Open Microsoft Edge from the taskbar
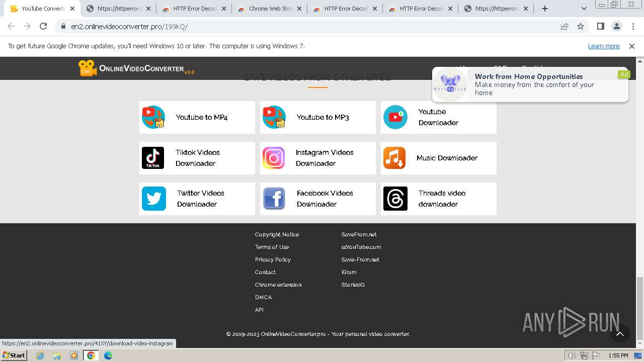The width and height of the screenshot is (644, 362). coord(108,355)
